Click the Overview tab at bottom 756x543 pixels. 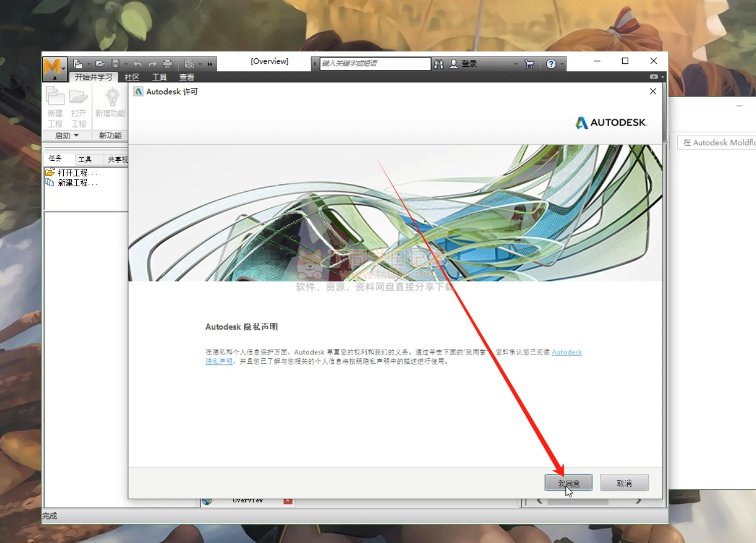click(247, 502)
